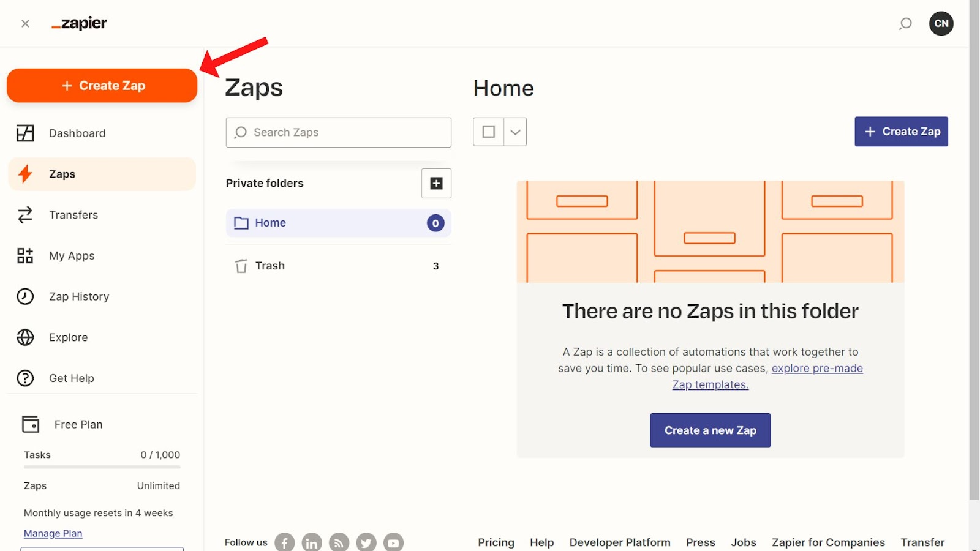Check the select-all Zaps checkbox
The height and width of the screenshot is (551, 980).
[x=488, y=132]
